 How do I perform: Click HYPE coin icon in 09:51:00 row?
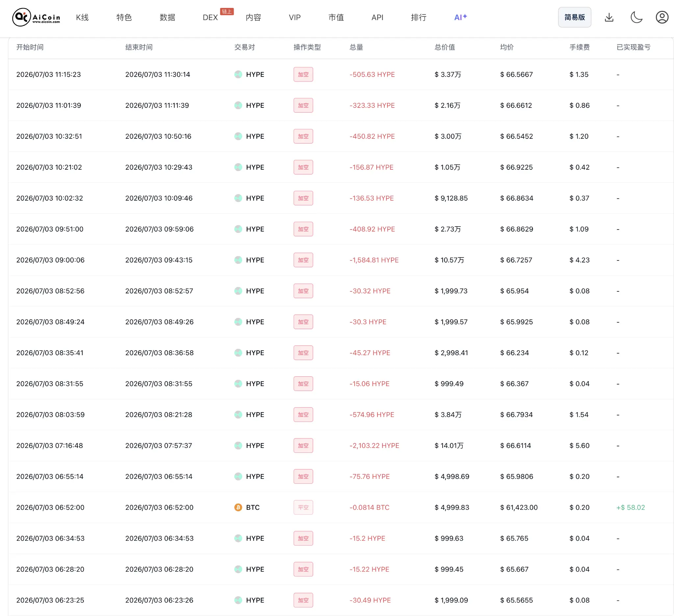(238, 229)
